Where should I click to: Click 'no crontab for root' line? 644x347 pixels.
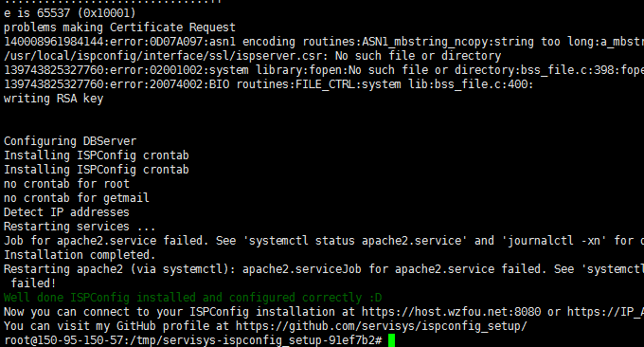click(x=66, y=184)
